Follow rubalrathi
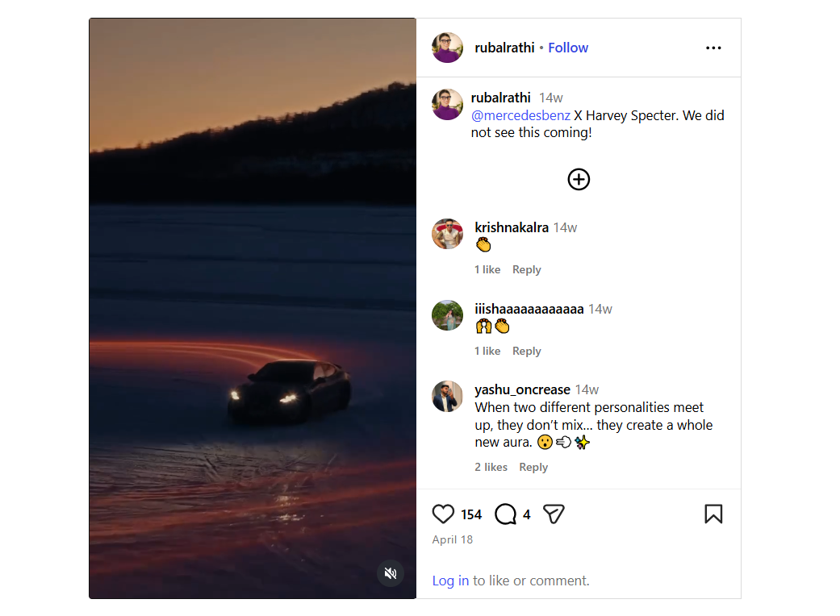The width and height of the screenshot is (840, 616). pyautogui.click(x=568, y=48)
